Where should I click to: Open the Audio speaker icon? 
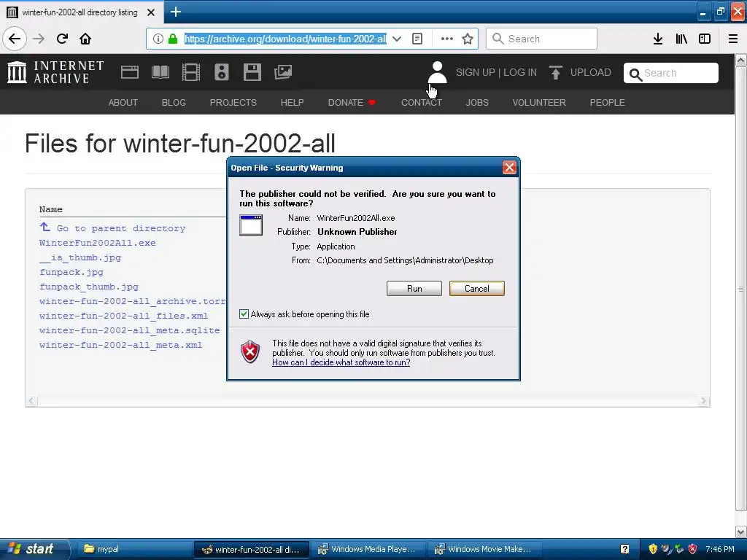click(x=222, y=72)
